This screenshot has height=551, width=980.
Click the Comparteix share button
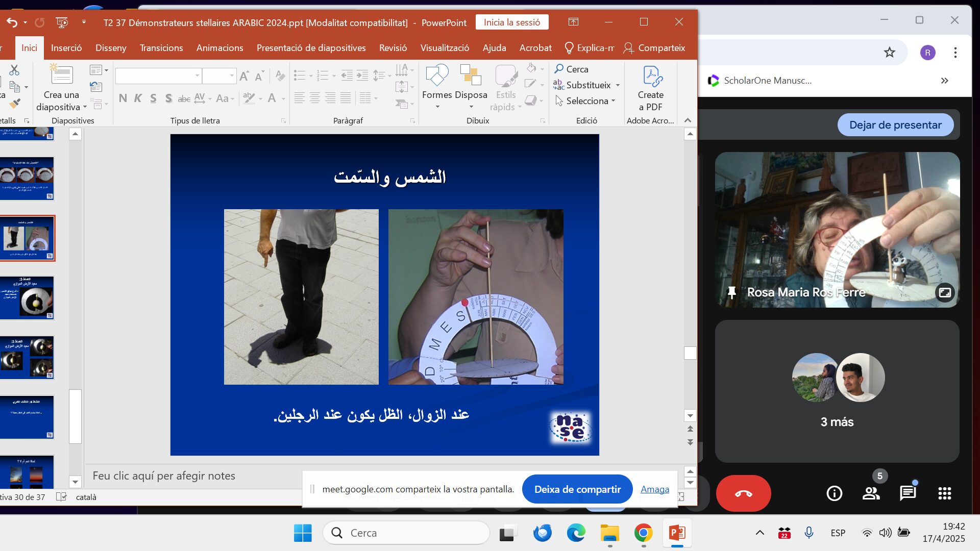(x=654, y=48)
